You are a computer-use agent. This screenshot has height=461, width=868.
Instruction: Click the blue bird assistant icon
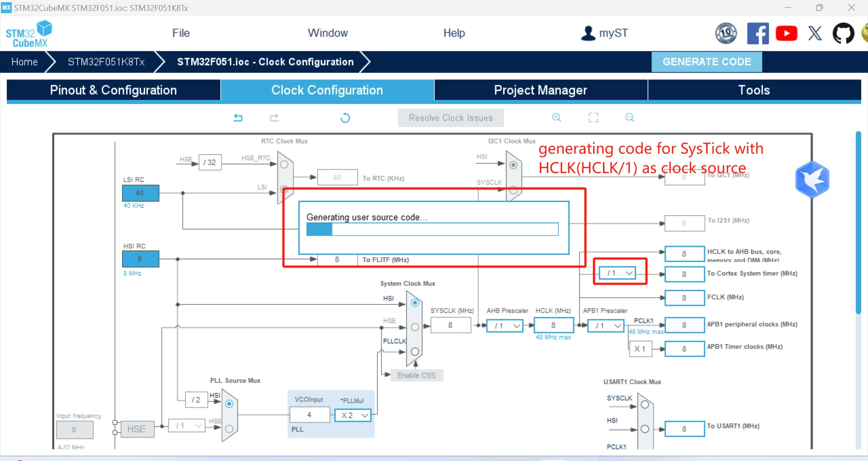tap(812, 179)
